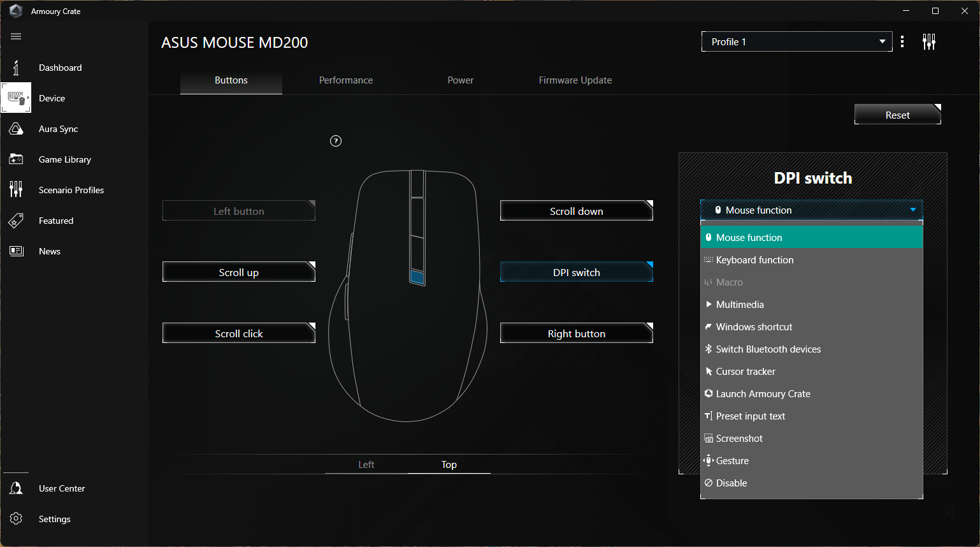Switch to the Buttons tab
Screen dimensions: 980x547
(x=231, y=80)
